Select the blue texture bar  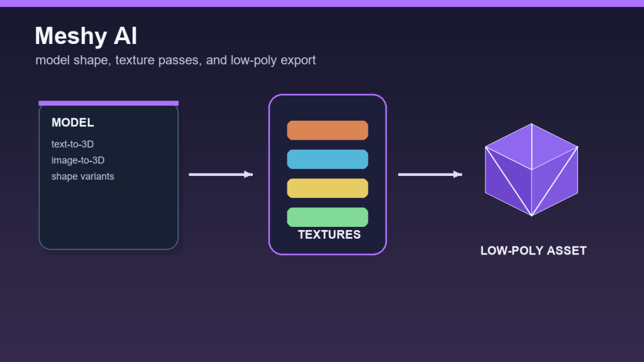(327, 159)
